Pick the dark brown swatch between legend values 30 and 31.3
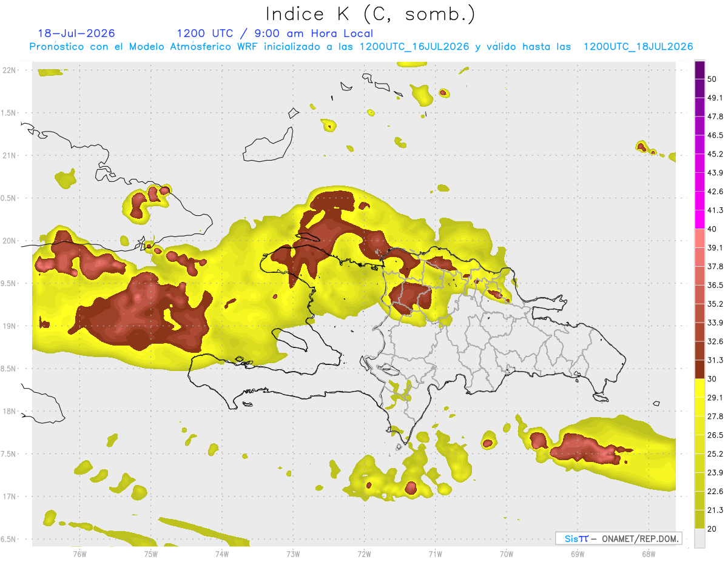The image size is (728, 562). coord(699,370)
